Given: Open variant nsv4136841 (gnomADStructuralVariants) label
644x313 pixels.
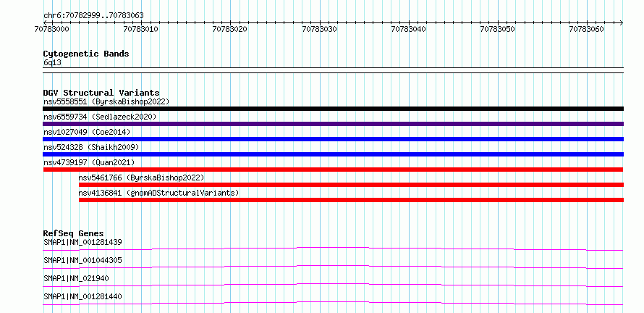Looking at the screenshot, I should (x=158, y=193).
